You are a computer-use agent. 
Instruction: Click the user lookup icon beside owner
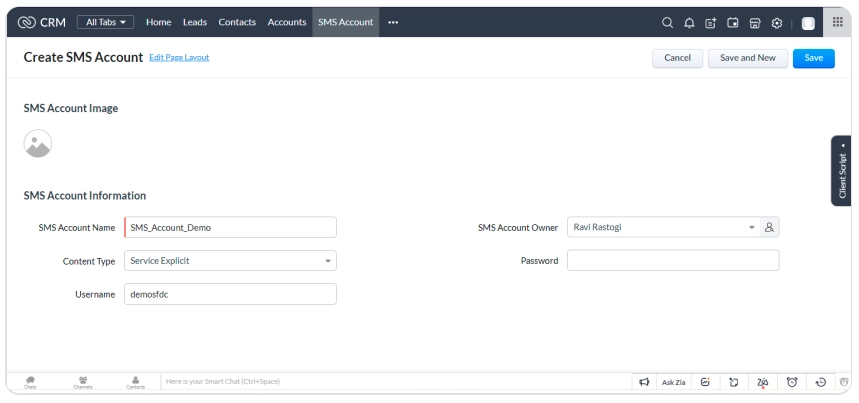tap(769, 227)
